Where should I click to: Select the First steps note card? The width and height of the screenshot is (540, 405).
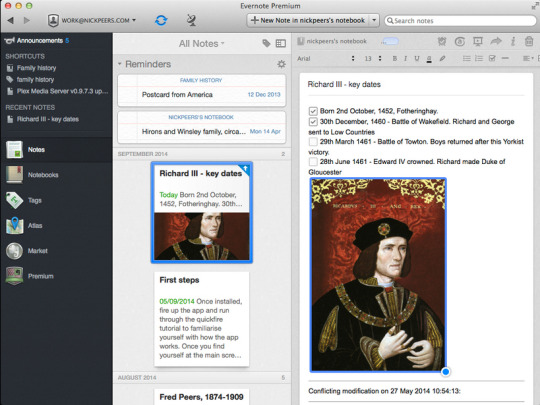201,319
